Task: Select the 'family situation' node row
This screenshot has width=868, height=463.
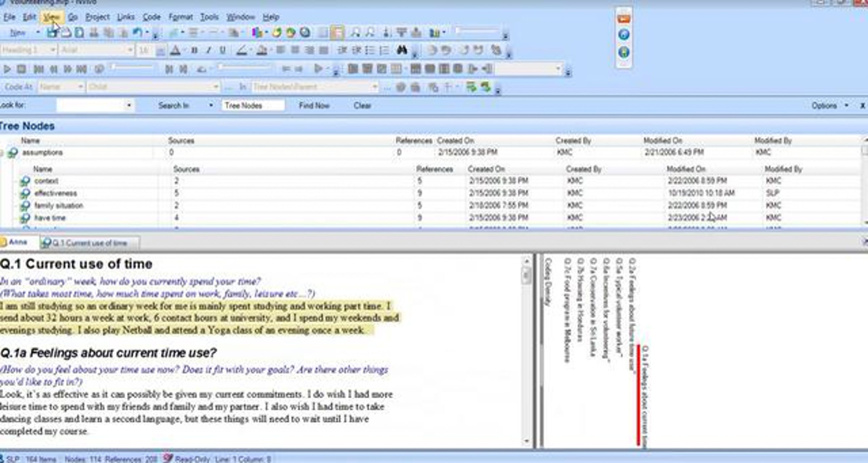Action: [59, 206]
